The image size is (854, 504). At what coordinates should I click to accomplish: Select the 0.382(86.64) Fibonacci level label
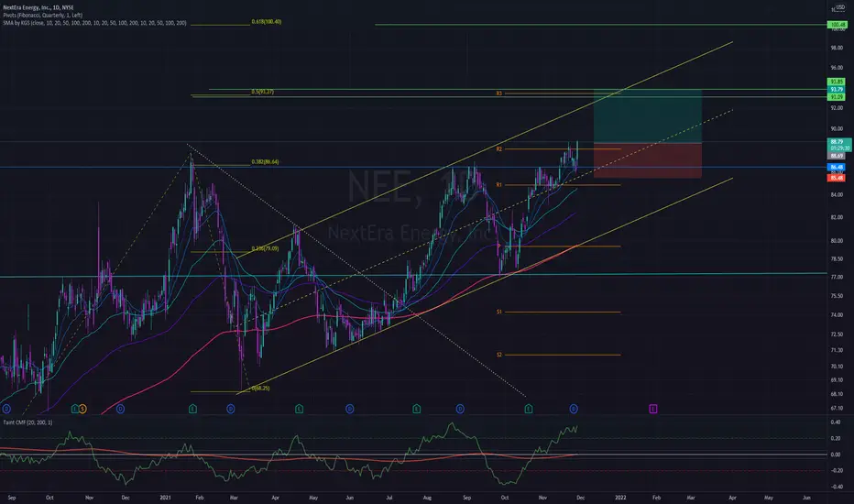pos(265,162)
